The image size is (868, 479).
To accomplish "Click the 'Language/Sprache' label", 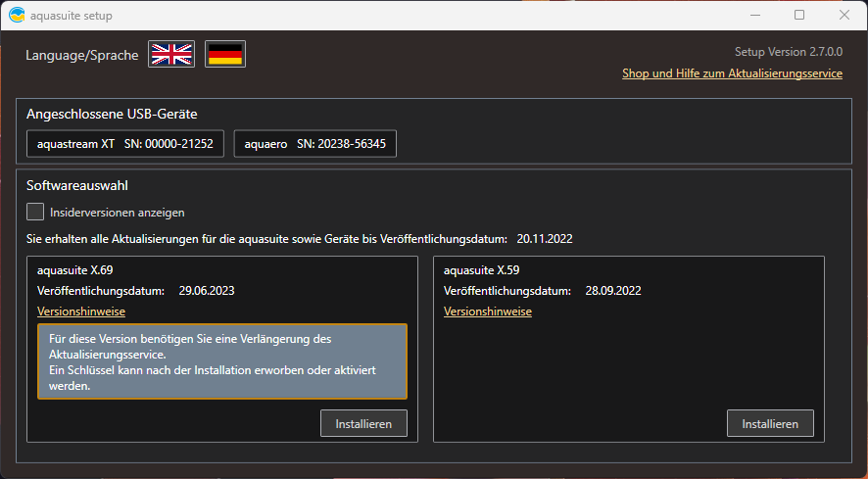I will (82, 56).
